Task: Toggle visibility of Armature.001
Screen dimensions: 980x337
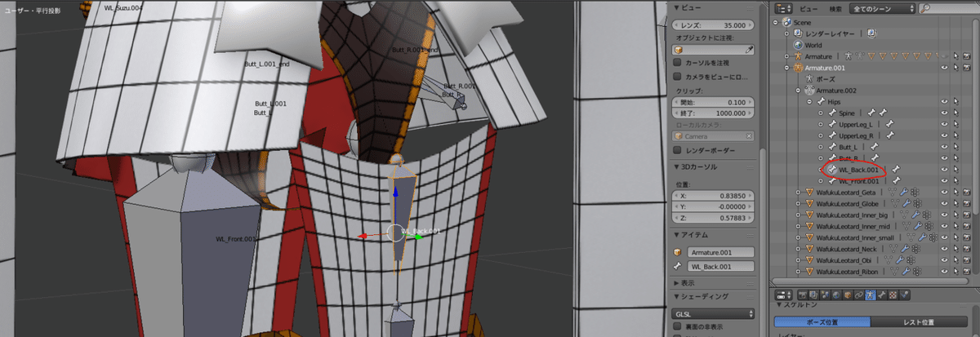Action: (x=946, y=68)
